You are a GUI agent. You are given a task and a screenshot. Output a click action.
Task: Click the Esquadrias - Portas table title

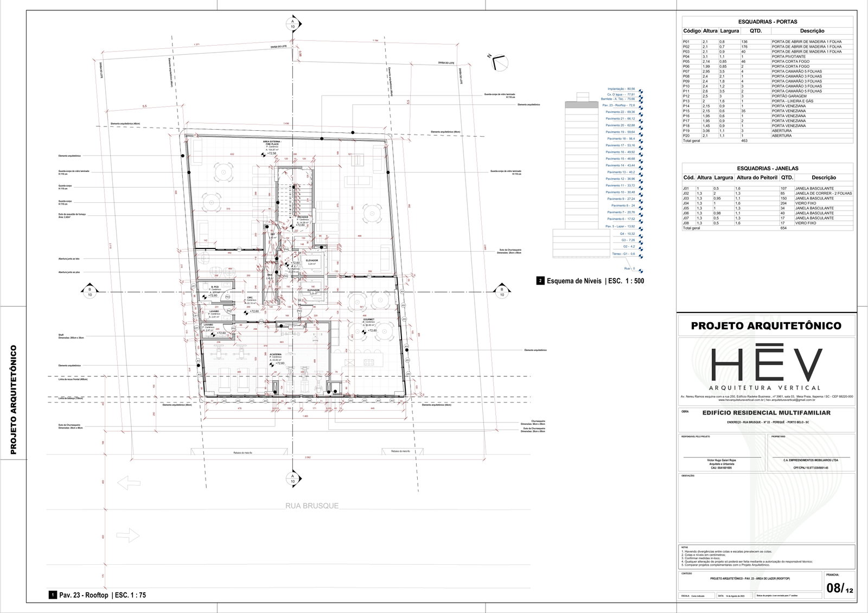pos(767,21)
